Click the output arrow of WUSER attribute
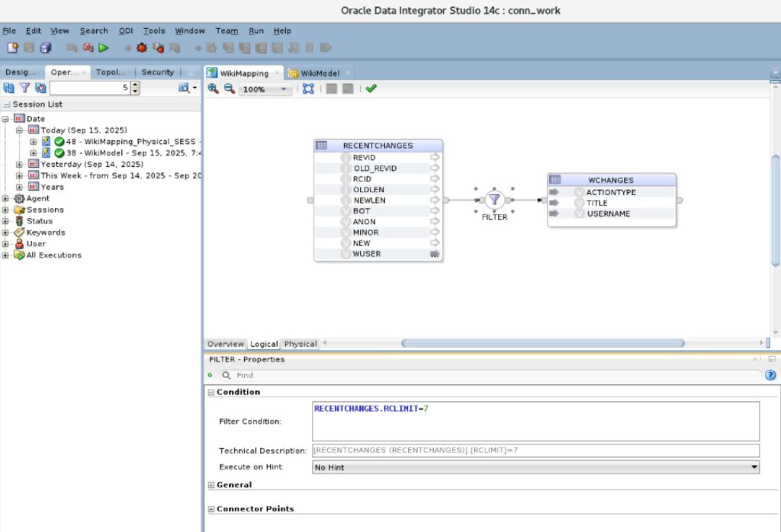The image size is (781, 532). point(435,254)
